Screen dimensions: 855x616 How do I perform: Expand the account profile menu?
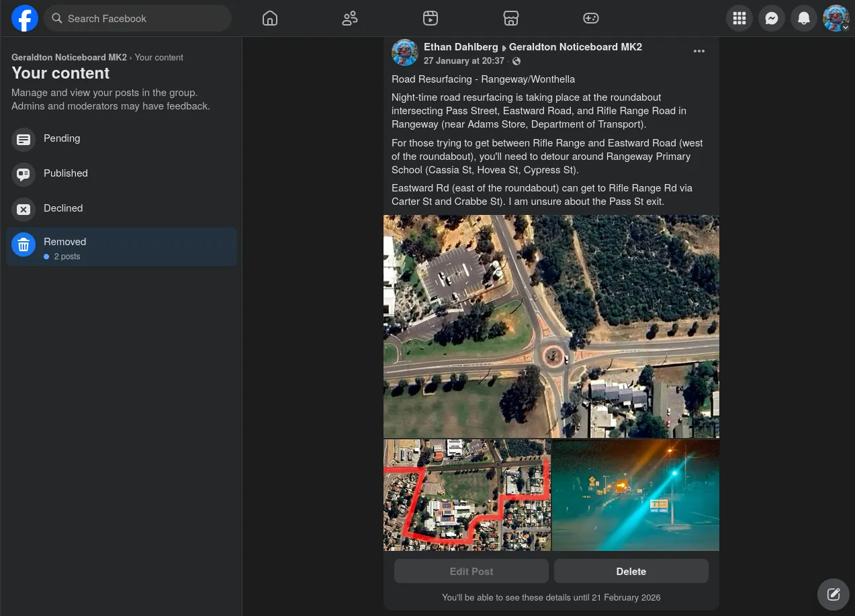coord(836,18)
